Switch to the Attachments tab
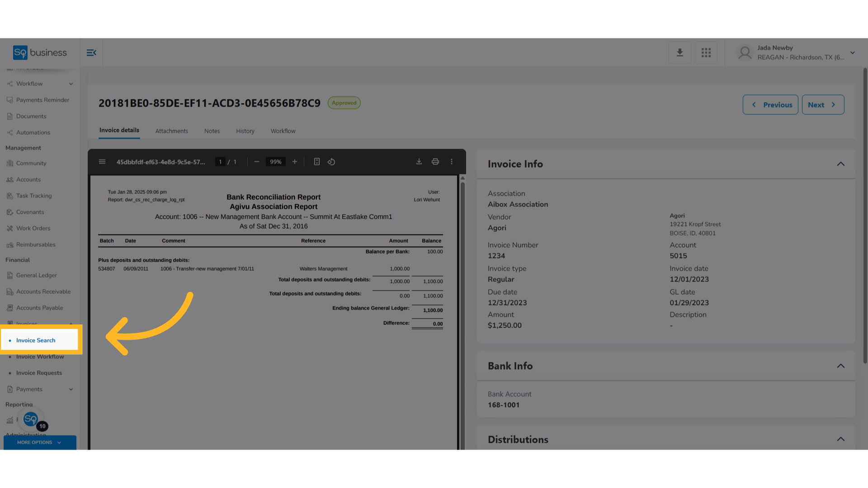This screenshot has height=488, width=868. [172, 131]
